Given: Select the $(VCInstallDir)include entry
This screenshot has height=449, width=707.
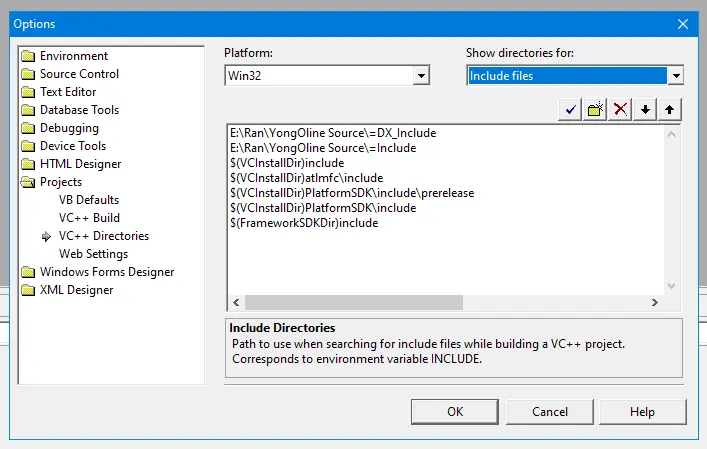Looking at the screenshot, I should [287, 163].
